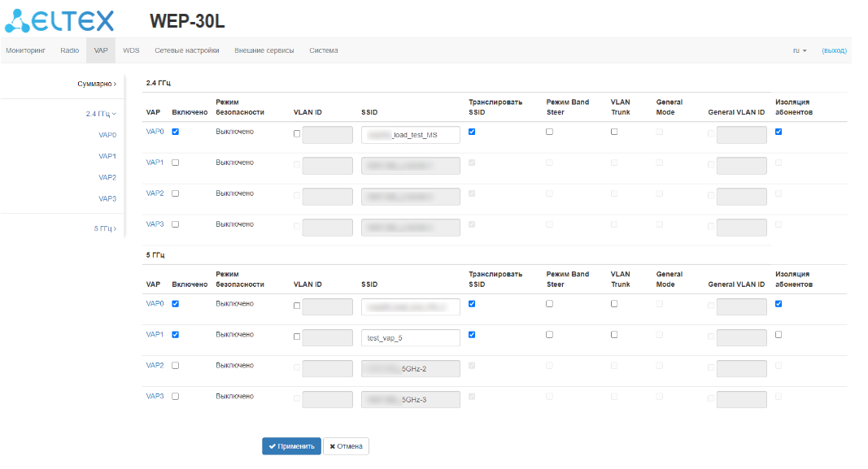
Task: Open the VAP3 link in 5 ГГц table
Action: pos(155,396)
